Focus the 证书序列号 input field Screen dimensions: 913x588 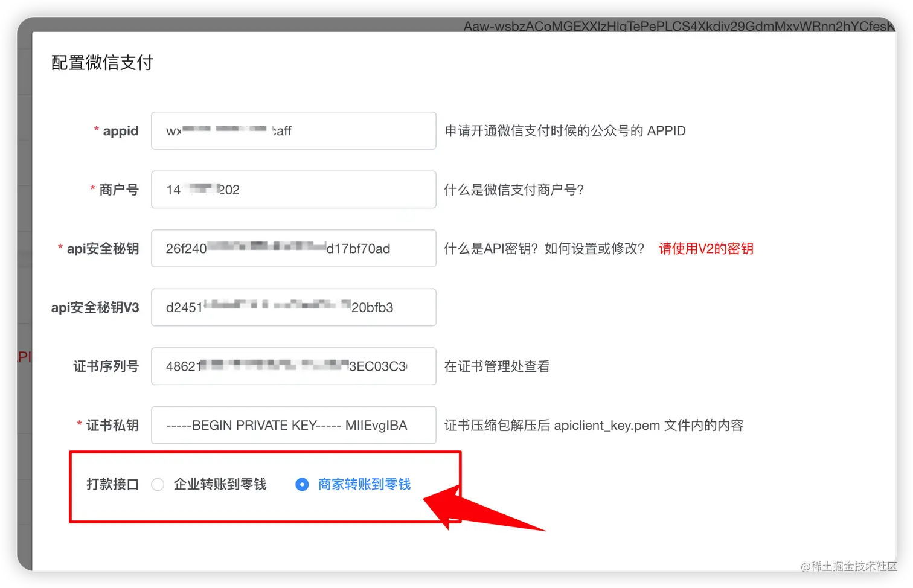coord(293,366)
